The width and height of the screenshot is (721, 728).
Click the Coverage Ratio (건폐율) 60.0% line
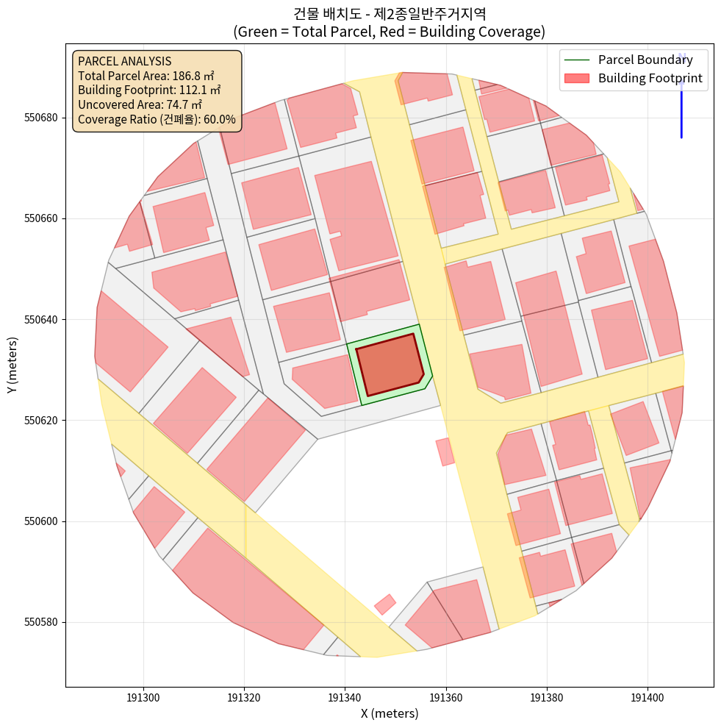click(157, 119)
